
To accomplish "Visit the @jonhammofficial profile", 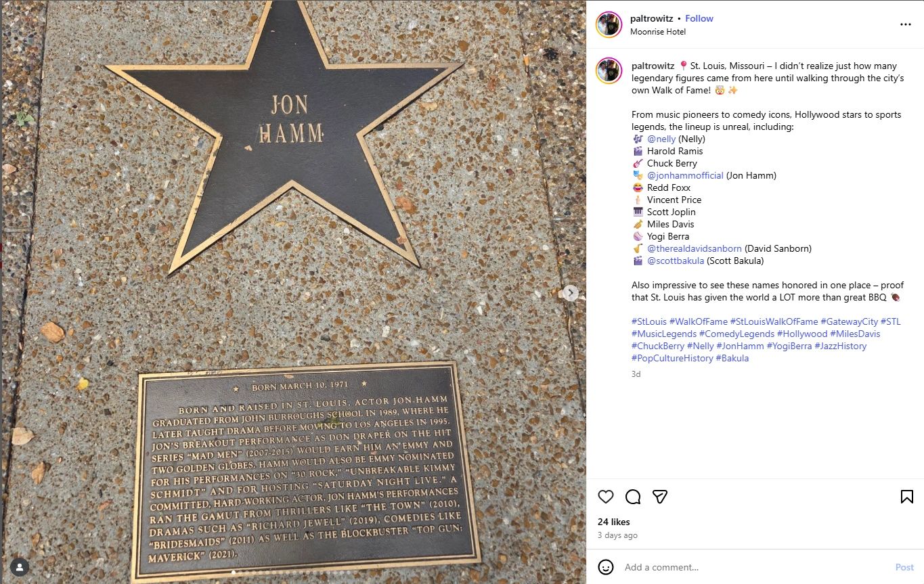I will [x=685, y=175].
